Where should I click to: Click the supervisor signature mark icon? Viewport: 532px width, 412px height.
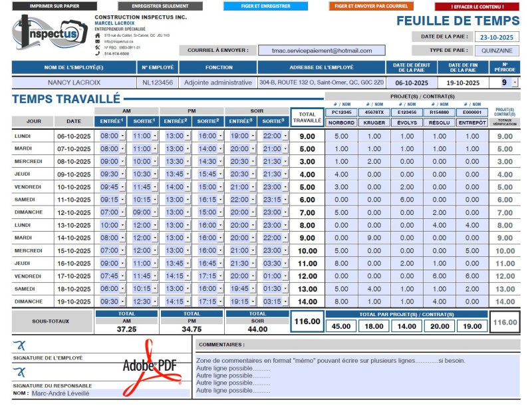point(20,373)
